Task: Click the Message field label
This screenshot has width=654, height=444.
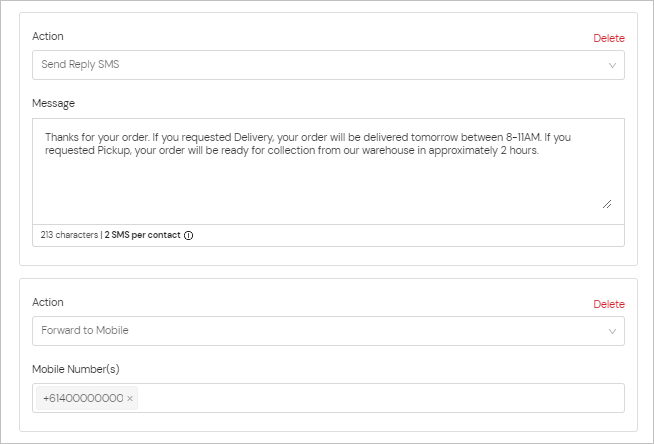Action: (53, 103)
